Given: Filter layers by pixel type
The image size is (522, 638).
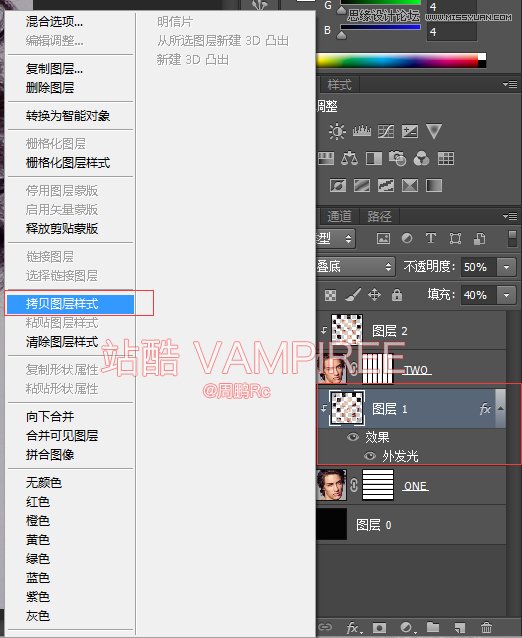Looking at the screenshot, I should (x=383, y=238).
